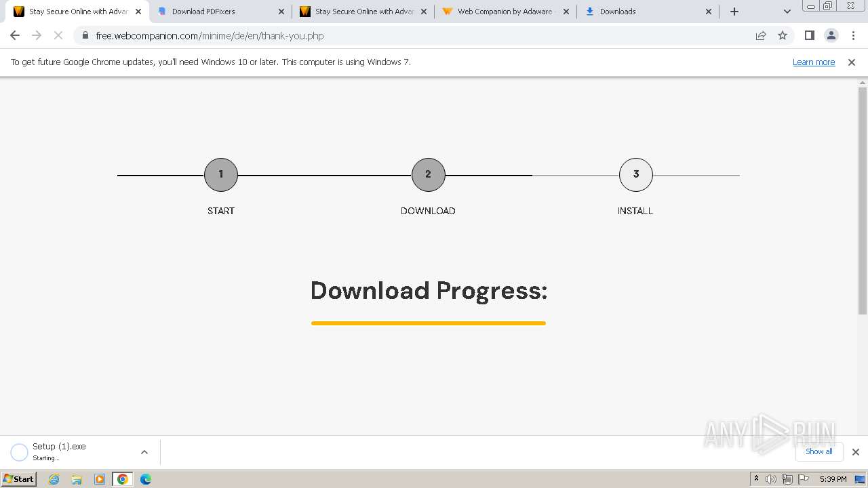Click Show all downloads button

click(x=819, y=451)
